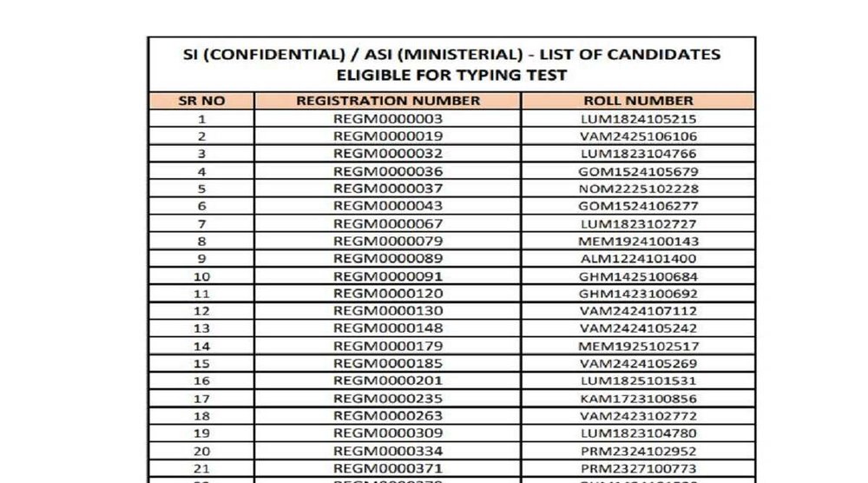Click the SR NO column header

pos(201,101)
